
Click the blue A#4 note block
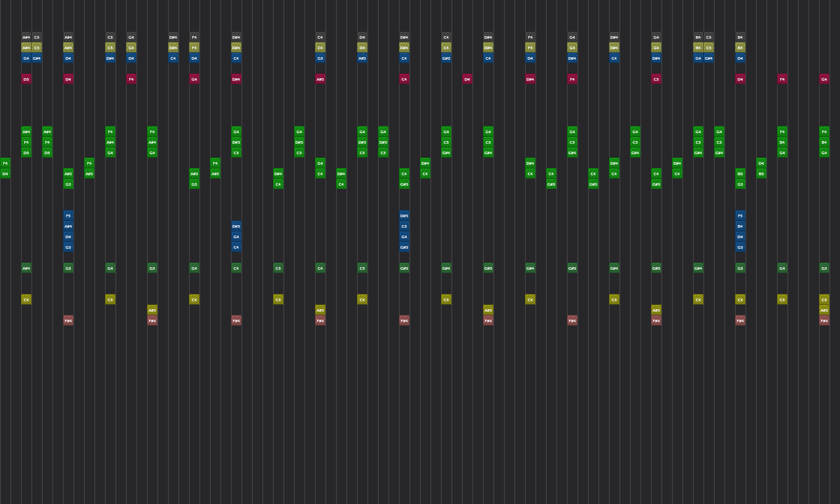pyautogui.click(x=68, y=226)
